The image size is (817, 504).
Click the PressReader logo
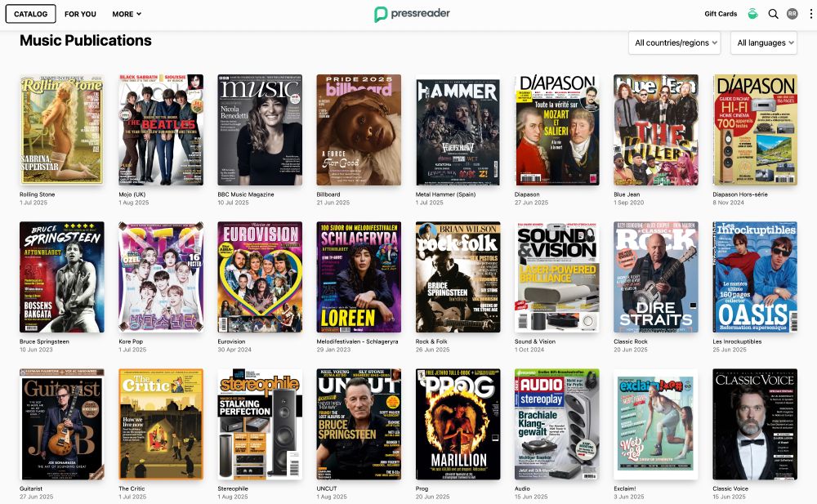tap(412, 14)
